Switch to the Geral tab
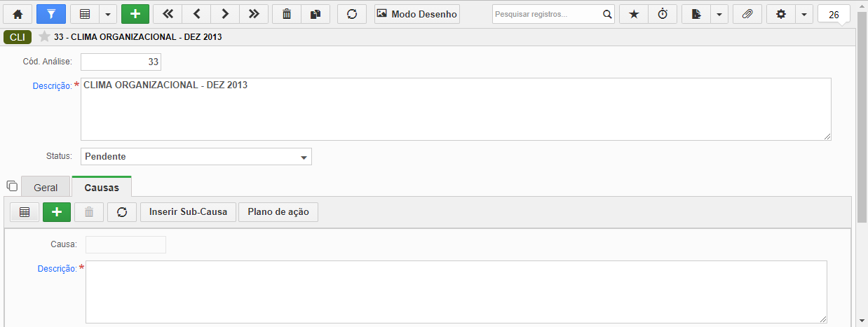 click(x=46, y=188)
